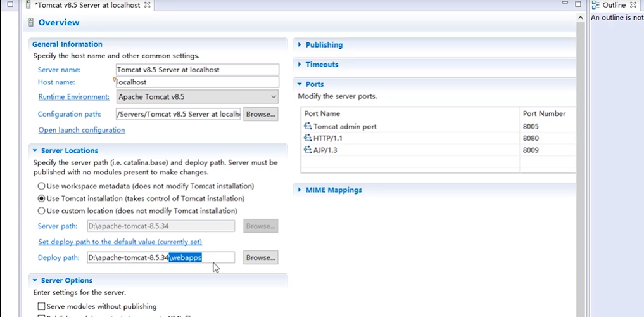Click the Server path field

[x=161, y=226]
